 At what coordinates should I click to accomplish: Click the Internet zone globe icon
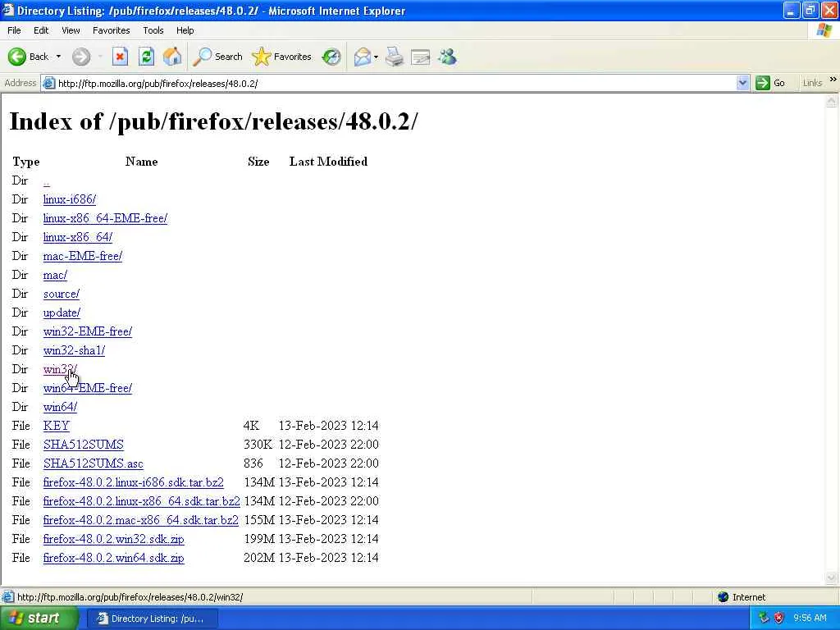[x=724, y=597]
